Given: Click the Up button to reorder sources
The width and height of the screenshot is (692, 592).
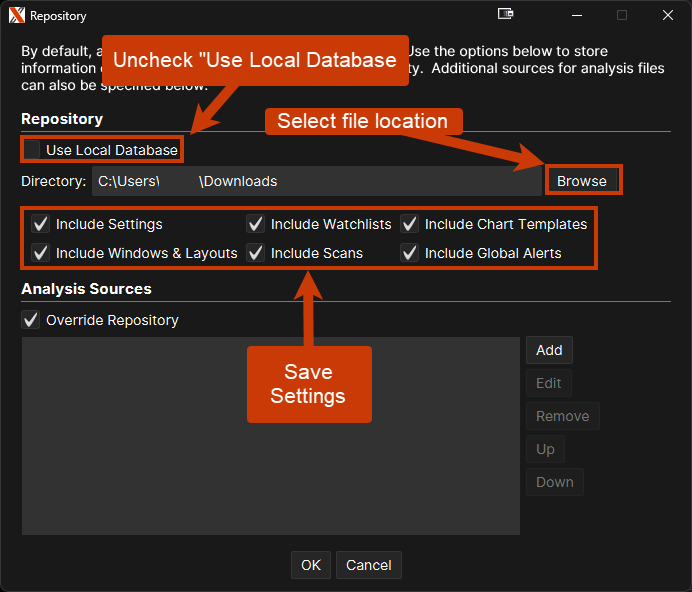Looking at the screenshot, I should pyautogui.click(x=545, y=449).
